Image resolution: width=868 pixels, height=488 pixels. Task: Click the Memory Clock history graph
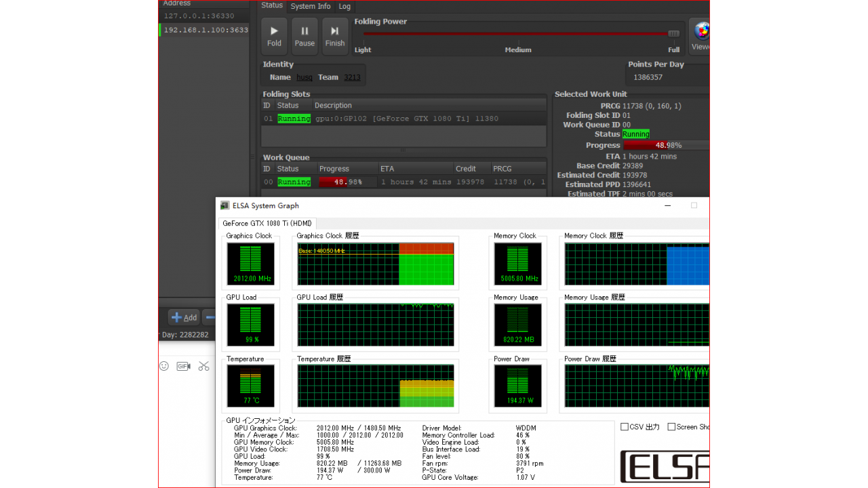point(637,264)
